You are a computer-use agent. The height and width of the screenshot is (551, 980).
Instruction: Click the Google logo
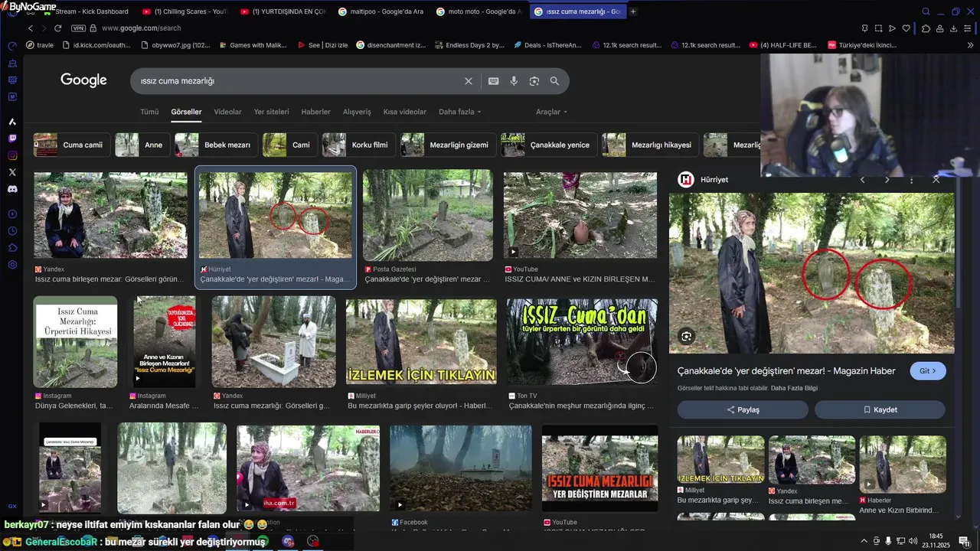coord(83,80)
